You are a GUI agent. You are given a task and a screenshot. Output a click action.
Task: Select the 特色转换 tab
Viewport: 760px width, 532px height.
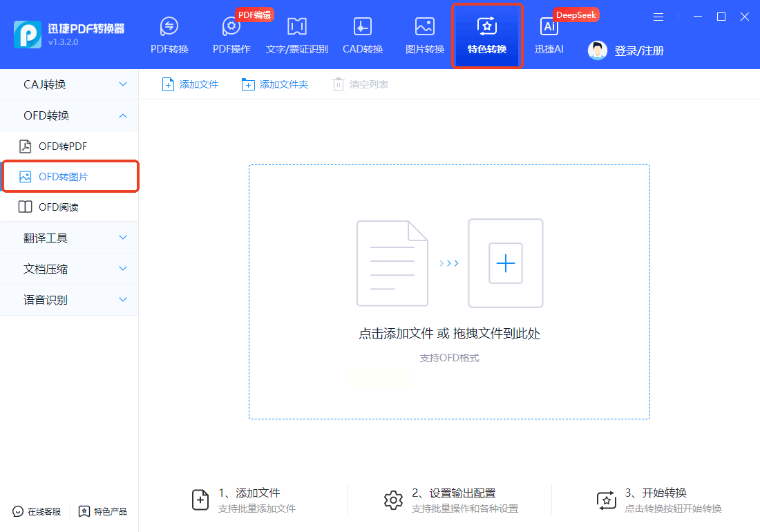(x=487, y=36)
